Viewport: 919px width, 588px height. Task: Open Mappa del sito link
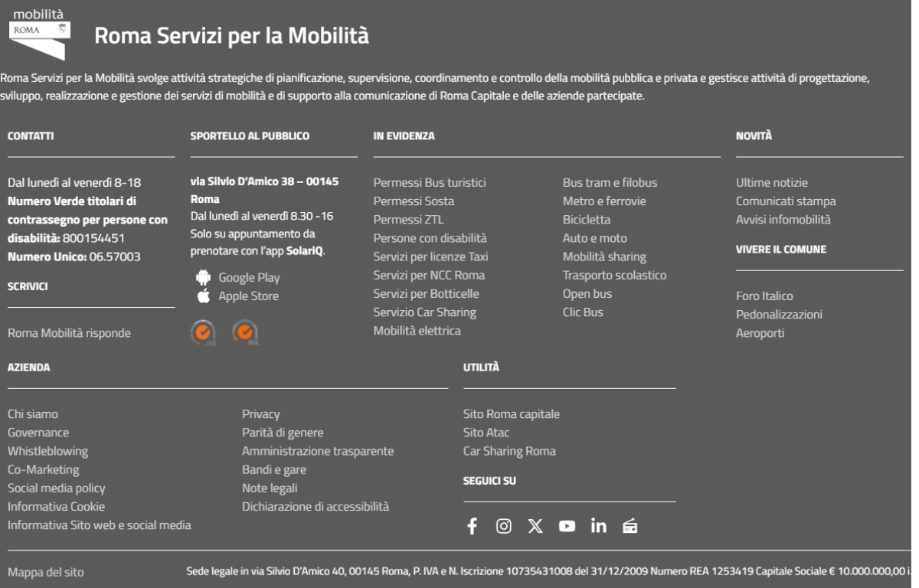46,572
